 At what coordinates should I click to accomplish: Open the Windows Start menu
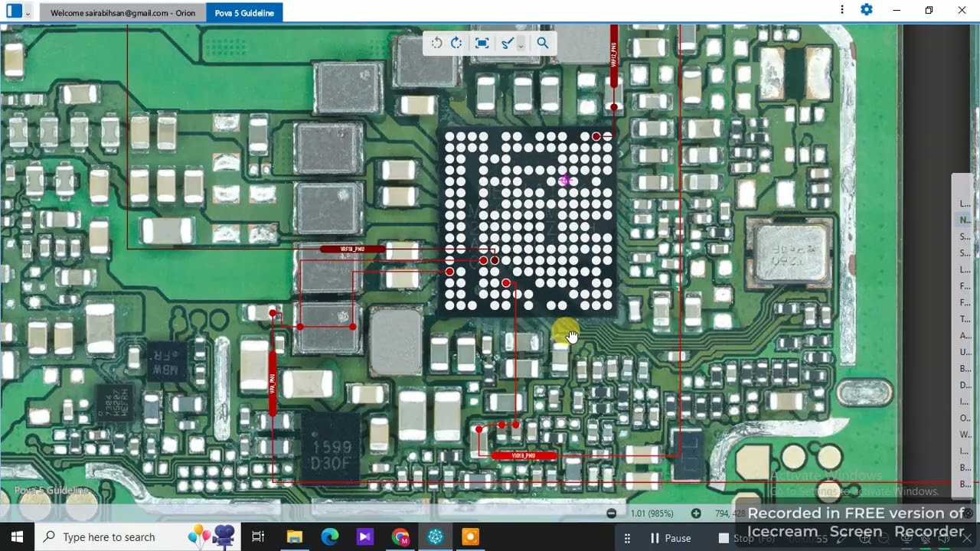pyautogui.click(x=17, y=537)
